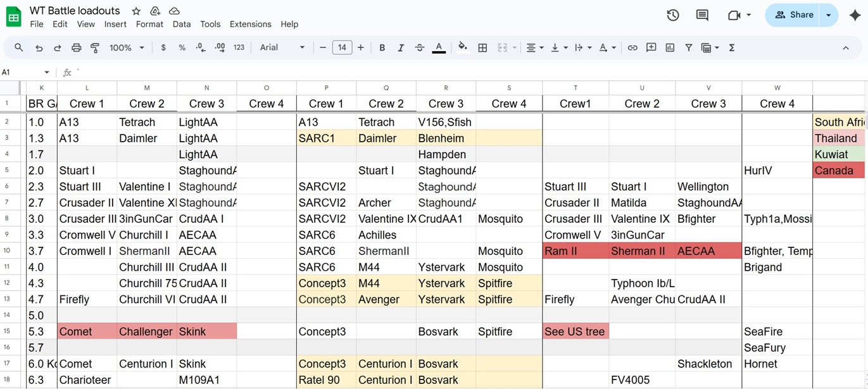This screenshot has height=389, width=868.
Task: Open the functions menu
Action: tap(732, 47)
